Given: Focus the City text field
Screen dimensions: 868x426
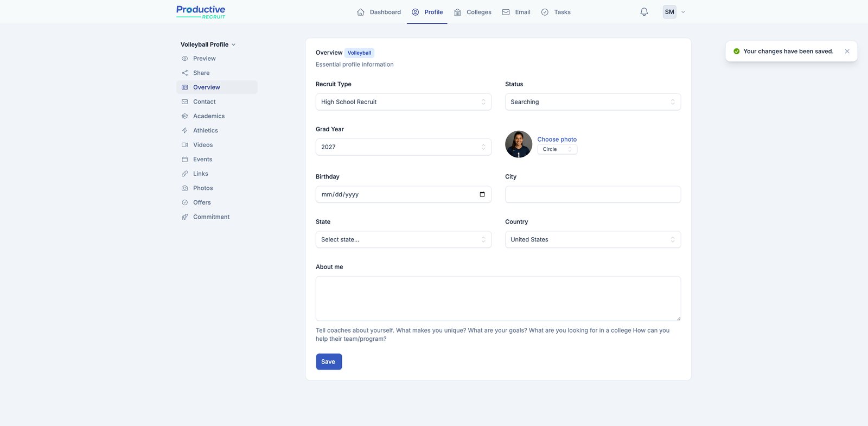Looking at the screenshot, I should (x=592, y=194).
